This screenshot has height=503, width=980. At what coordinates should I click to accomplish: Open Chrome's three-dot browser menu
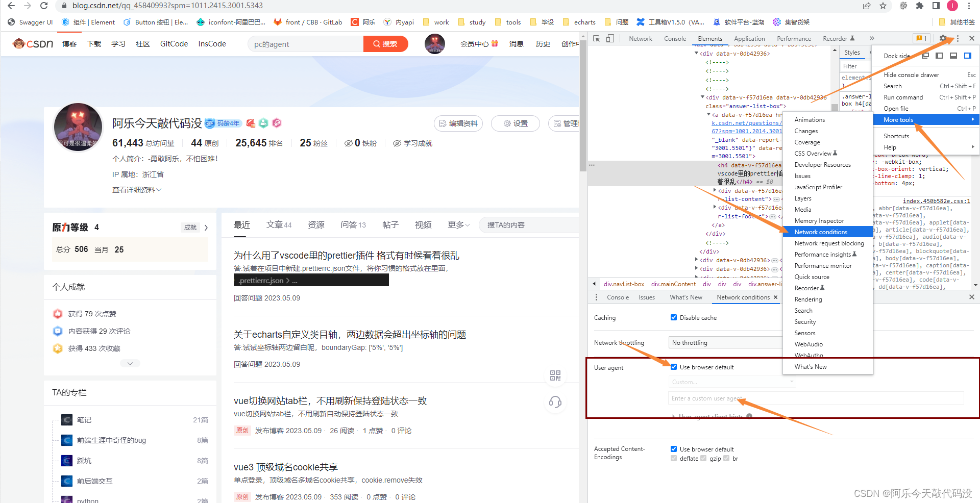pyautogui.click(x=969, y=6)
